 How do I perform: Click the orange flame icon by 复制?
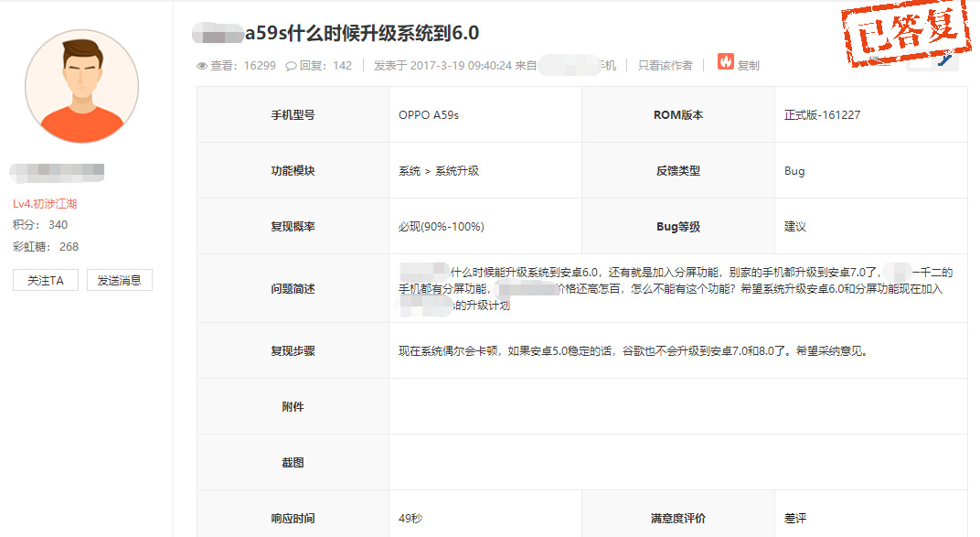point(725,62)
